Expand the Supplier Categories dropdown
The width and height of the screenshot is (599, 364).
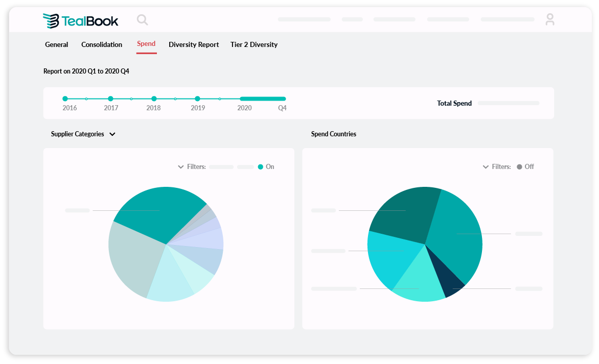click(x=112, y=134)
